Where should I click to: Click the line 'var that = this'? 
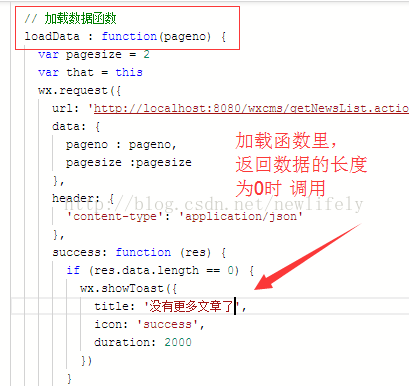click(x=90, y=72)
